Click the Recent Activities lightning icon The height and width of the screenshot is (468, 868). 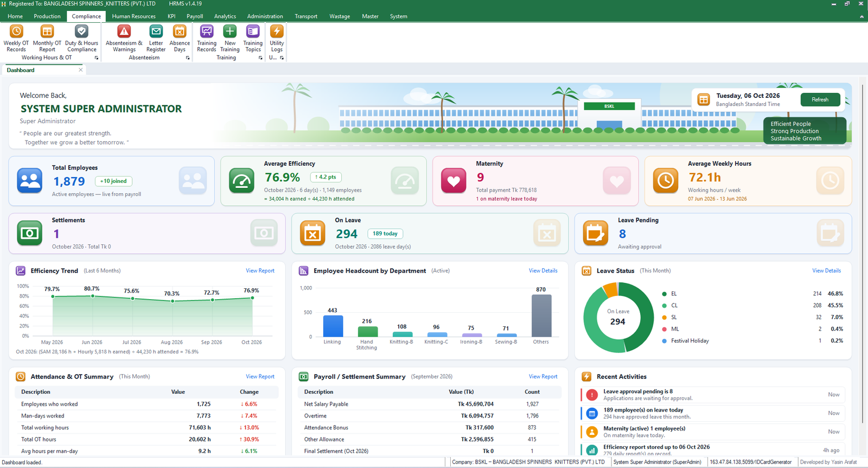[586, 376]
